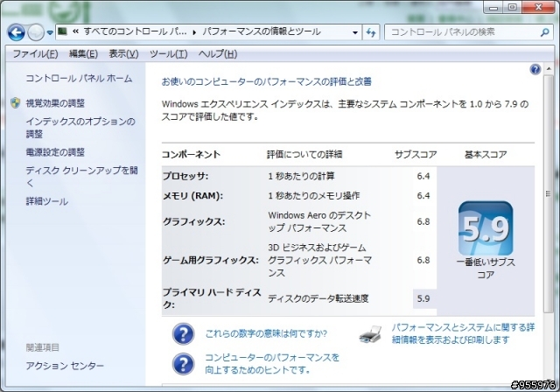Click the control panel icon in address bar
This screenshot has height=392, width=560.
click(63, 31)
